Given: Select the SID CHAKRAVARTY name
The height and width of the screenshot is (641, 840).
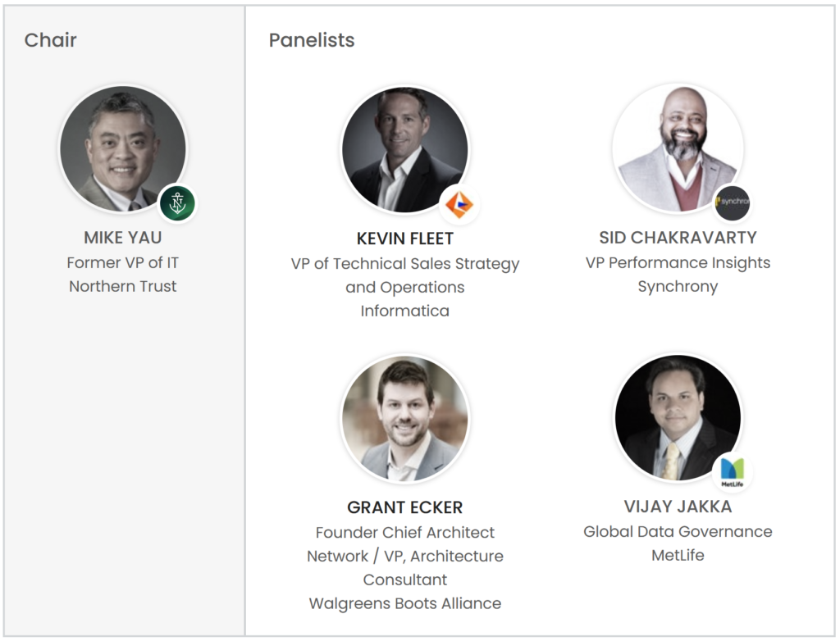Looking at the screenshot, I should coord(678,238).
